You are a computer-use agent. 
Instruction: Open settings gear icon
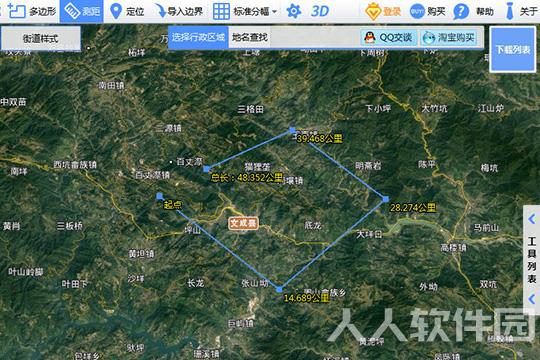click(x=293, y=11)
